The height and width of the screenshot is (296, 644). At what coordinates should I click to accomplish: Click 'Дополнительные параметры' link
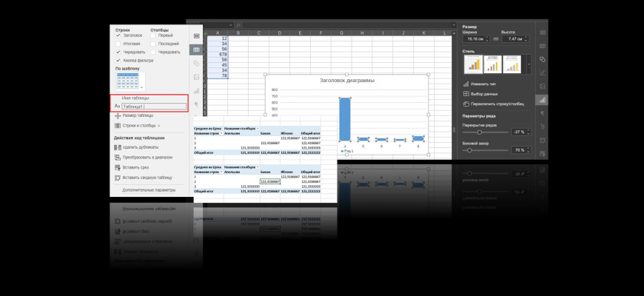[x=149, y=190]
